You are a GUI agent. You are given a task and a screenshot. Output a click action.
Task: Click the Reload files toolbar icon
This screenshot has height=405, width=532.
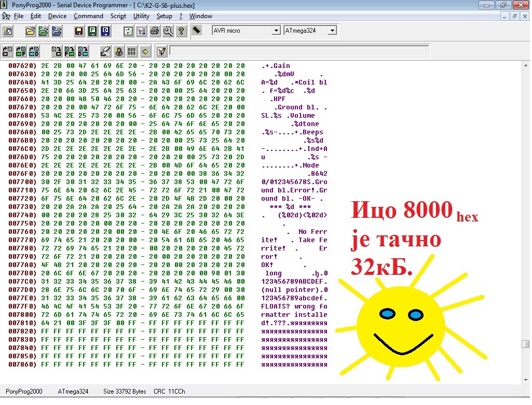pos(128,31)
